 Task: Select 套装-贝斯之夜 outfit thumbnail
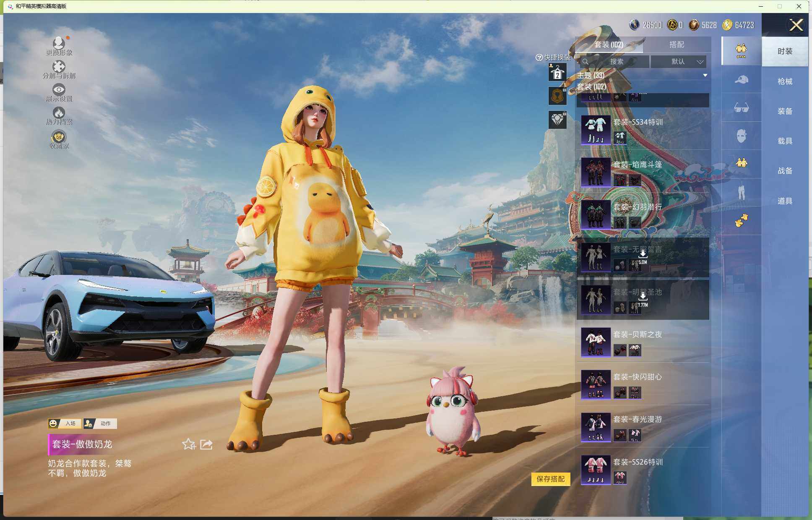coord(596,342)
